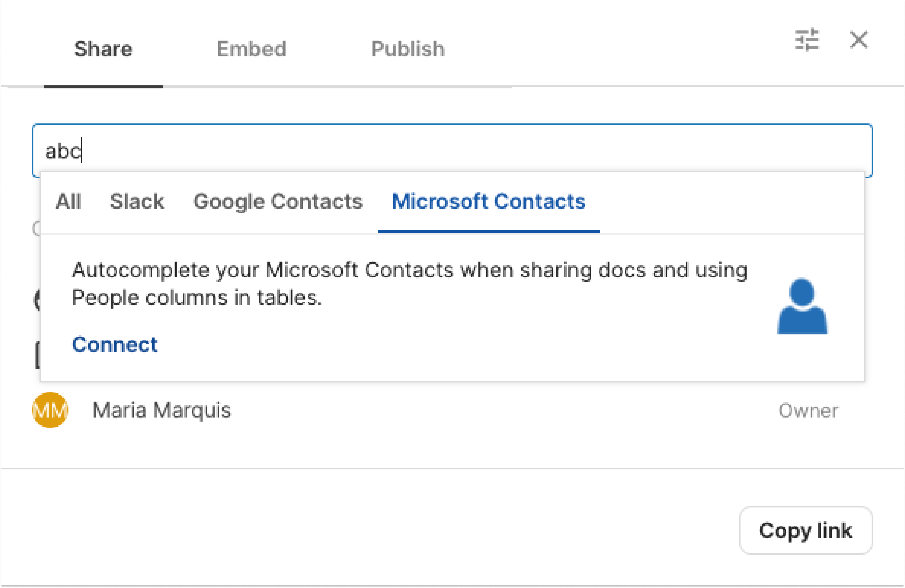
Task: Click the orange MM avatar
Action: click(50, 410)
